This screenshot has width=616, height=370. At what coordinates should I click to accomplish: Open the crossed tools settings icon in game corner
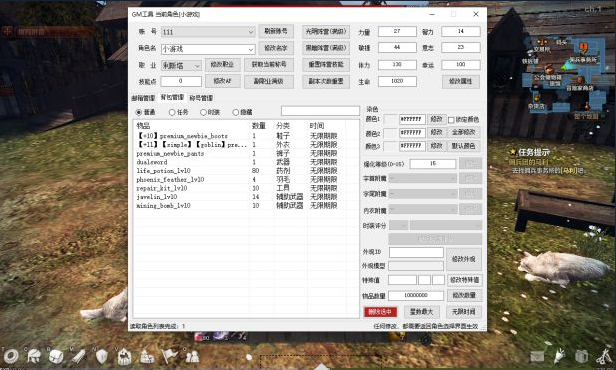(x=604, y=357)
